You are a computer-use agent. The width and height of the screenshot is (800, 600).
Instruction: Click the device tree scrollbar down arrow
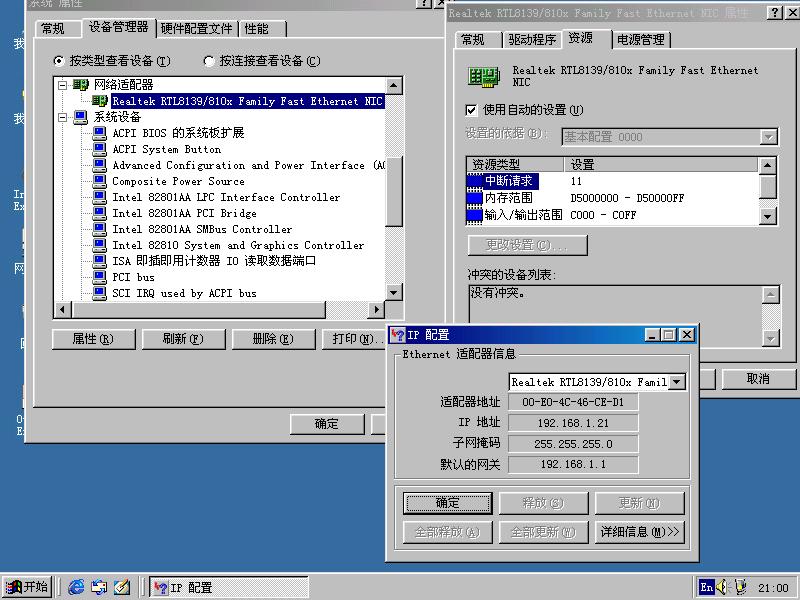[394, 292]
